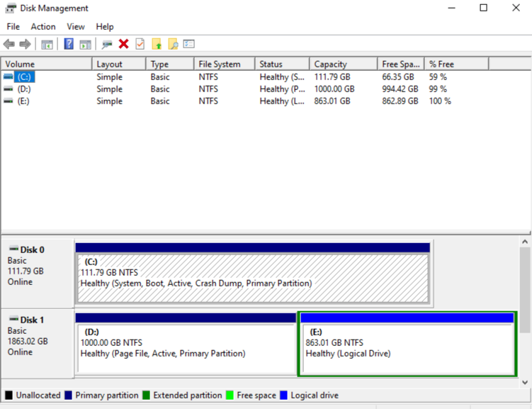Click the vertical scrollbar thumb in disk pane
The height and width of the screenshot is (409, 532).
pos(525,290)
